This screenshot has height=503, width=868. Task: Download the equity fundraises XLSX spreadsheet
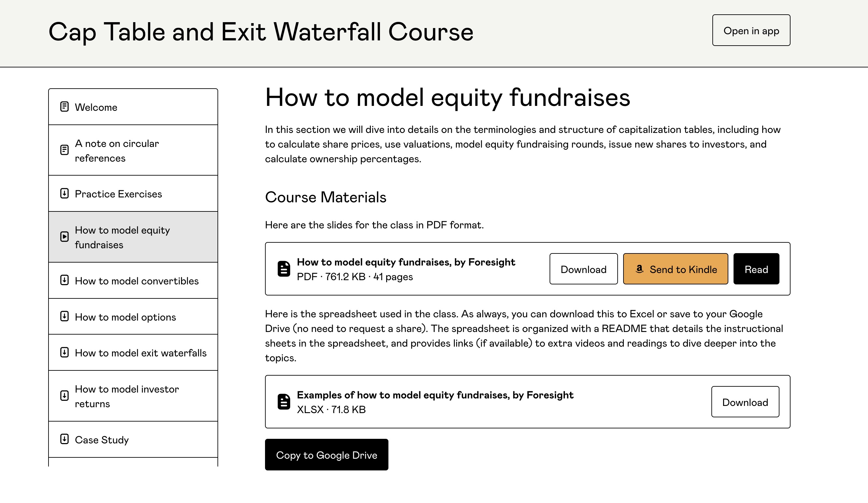745,401
